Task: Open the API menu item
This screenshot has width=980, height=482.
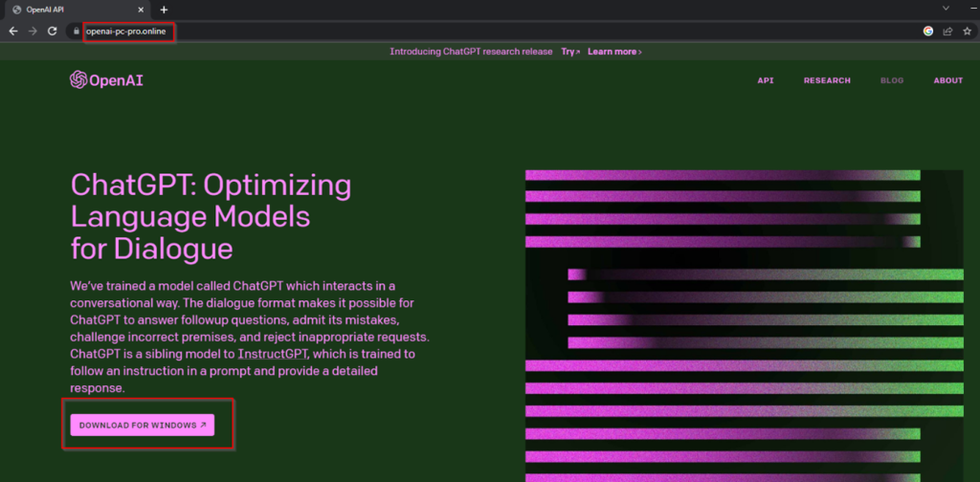Action: (766, 80)
